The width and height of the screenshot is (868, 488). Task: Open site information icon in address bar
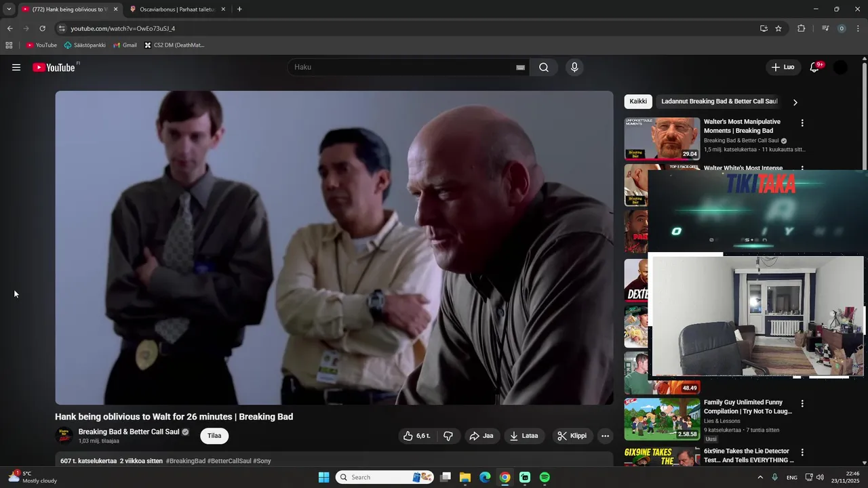tap(62, 28)
